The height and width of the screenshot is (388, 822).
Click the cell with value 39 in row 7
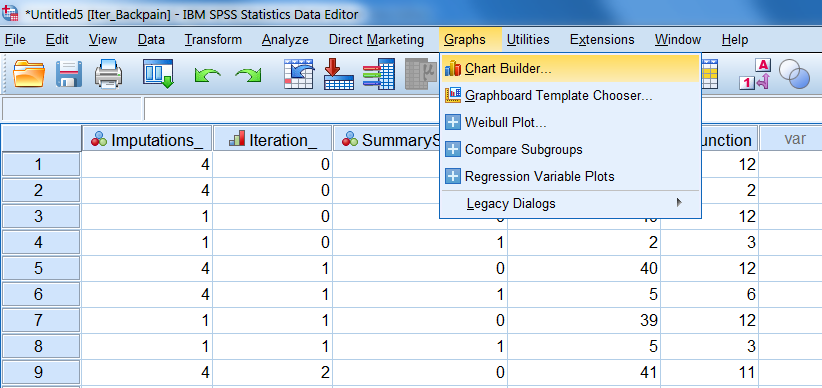[x=584, y=320]
